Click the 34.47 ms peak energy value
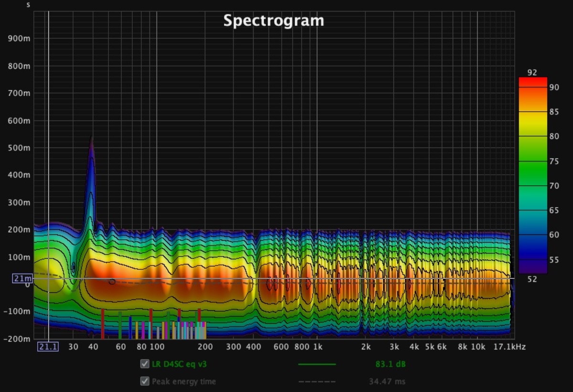This screenshot has height=392, width=573. point(387,381)
